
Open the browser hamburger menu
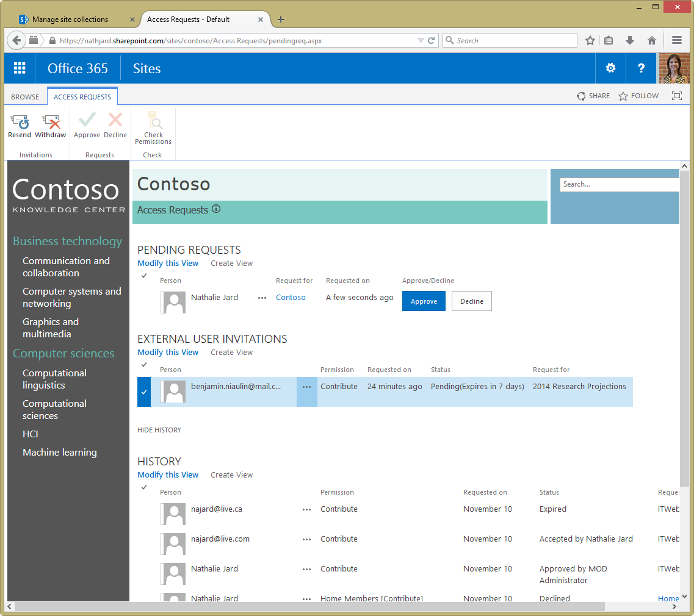pos(677,41)
